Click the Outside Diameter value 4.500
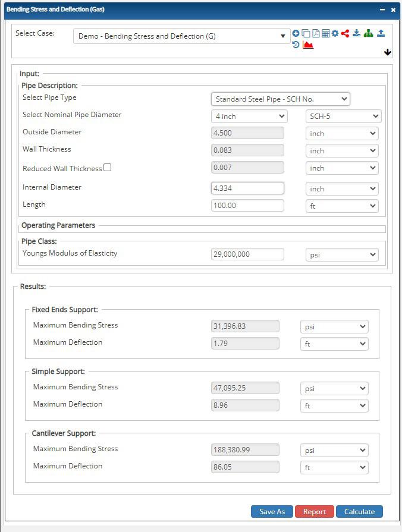This screenshot has height=532, width=402. pyautogui.click(x=247, y=133)
